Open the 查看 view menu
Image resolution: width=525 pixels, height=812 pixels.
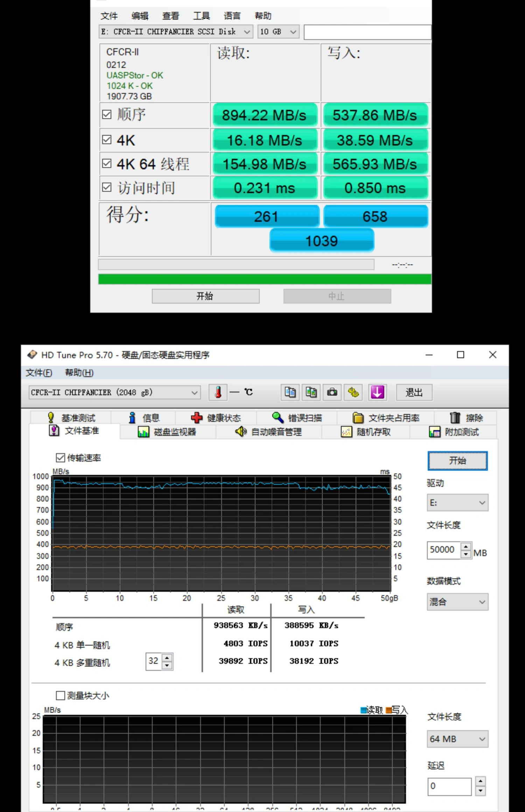coord(171,16)
